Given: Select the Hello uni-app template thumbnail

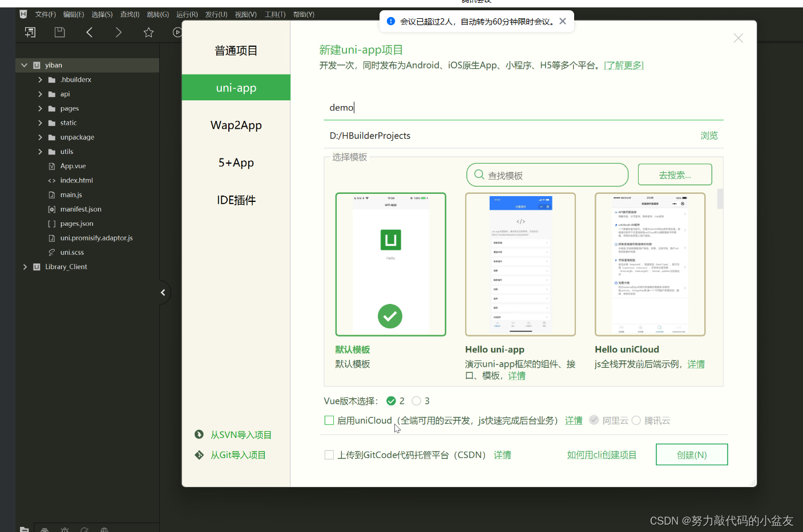Looking at the screenshot, I should pyautogui.click(x=520, y=265).
